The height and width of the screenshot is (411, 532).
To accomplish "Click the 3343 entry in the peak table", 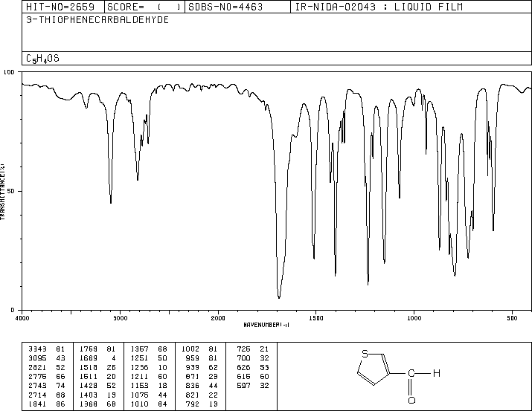I will 37,349.
